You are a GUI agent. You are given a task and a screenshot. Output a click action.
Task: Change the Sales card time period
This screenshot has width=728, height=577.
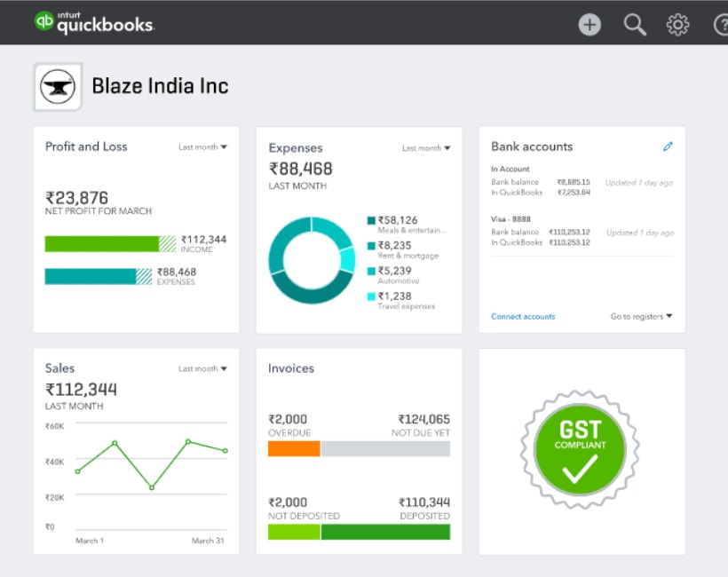coord(202,368)
